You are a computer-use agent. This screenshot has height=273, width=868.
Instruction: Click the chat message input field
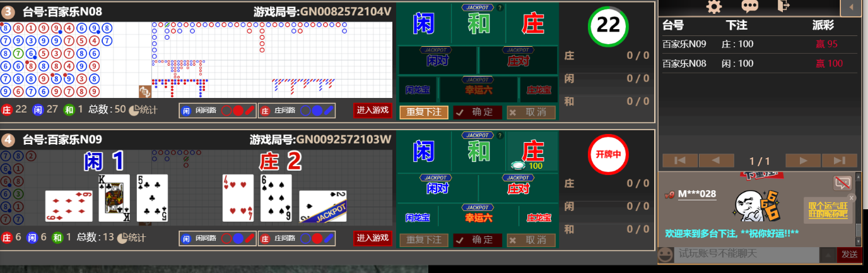point(746,254)
